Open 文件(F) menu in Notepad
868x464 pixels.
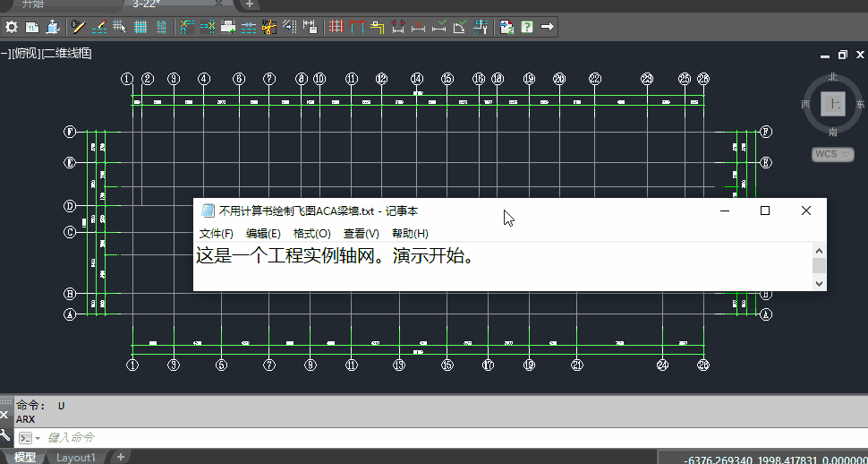(x=217, y=234)
